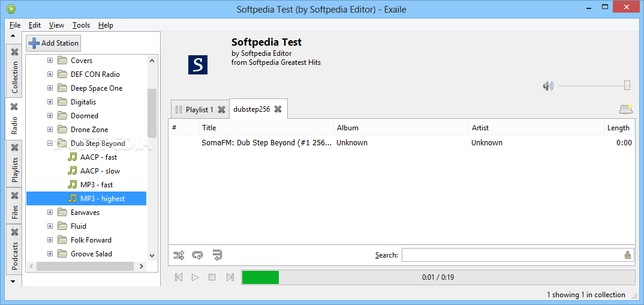Click the AACP - fast music note icon
Image resolution: width=644 pixels, height=305 pixels.
click(73, 157)
